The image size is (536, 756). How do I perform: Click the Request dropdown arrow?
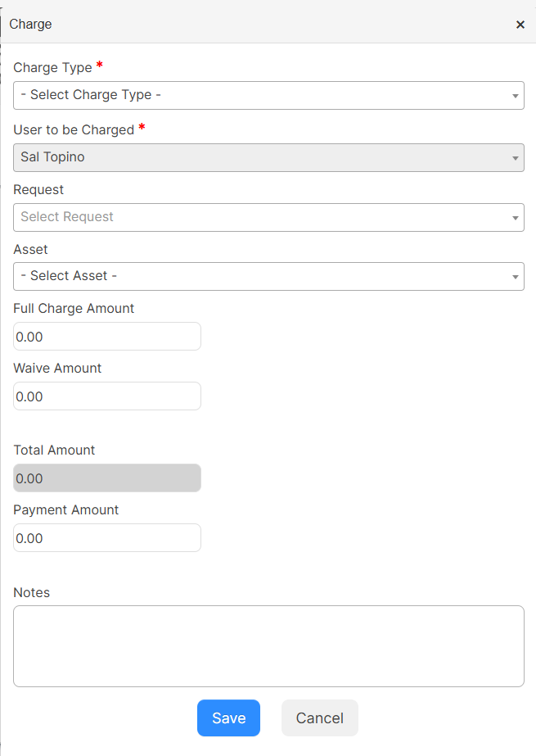[x=515, y=218]
